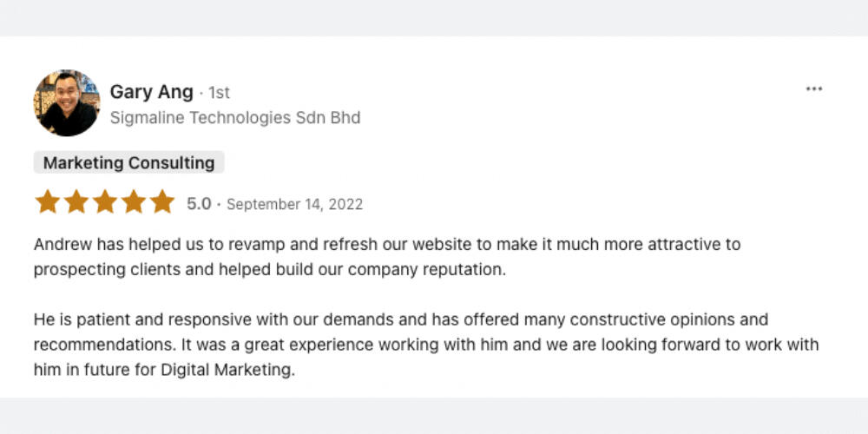
Task: Open Sigmaline Technologies Sdn Bhd company text
Action: pyautogui.click(x=234, y=117)
